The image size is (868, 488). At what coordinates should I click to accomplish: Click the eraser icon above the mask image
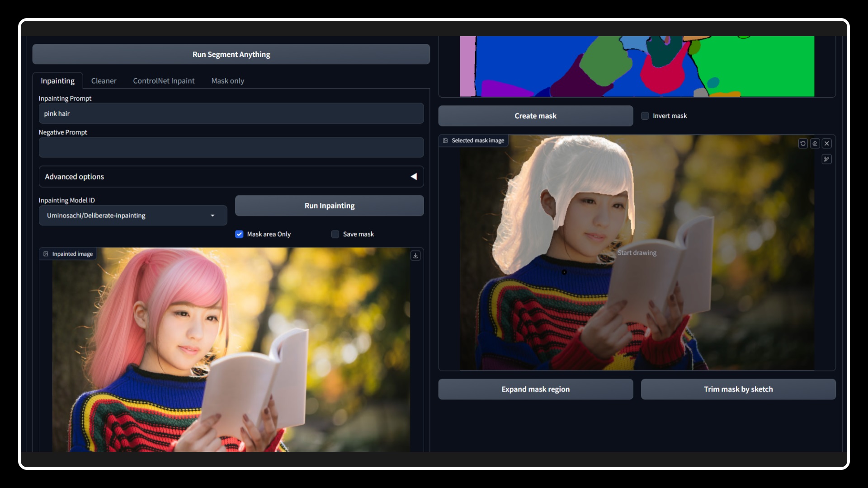[815, 143]
